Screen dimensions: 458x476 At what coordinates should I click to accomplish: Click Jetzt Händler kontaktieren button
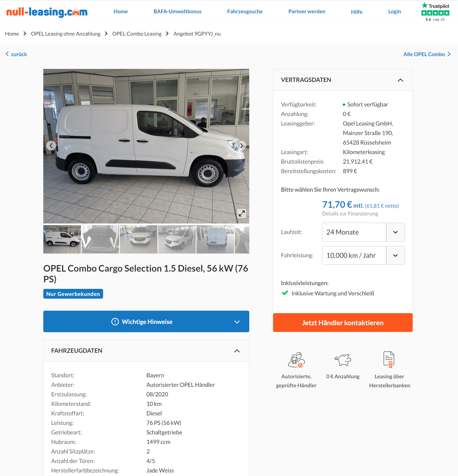click(343, 323)
